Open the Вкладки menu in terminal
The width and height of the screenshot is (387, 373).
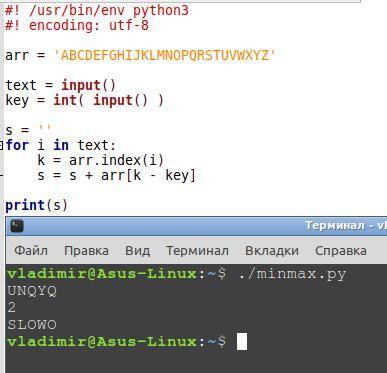click(x=272, y=251)
